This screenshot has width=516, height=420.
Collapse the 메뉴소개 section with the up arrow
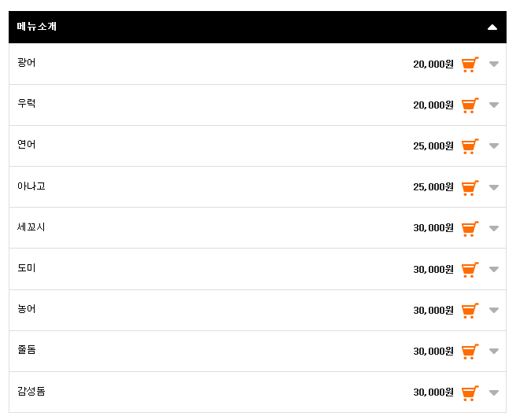[x=492, y=28]
